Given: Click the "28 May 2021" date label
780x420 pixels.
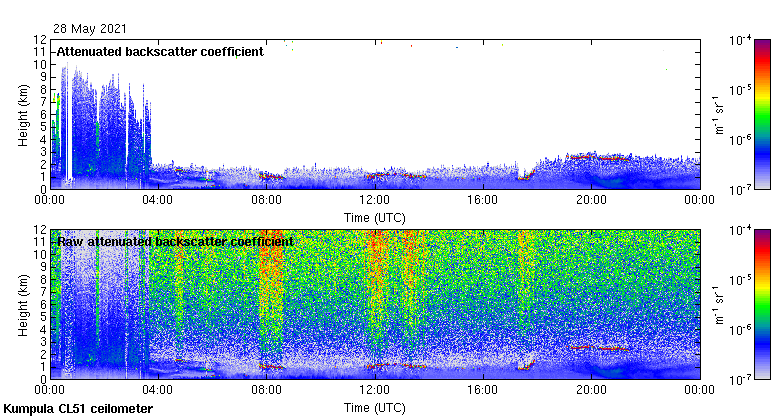Looking at the screenshot, I should [90, 29].
